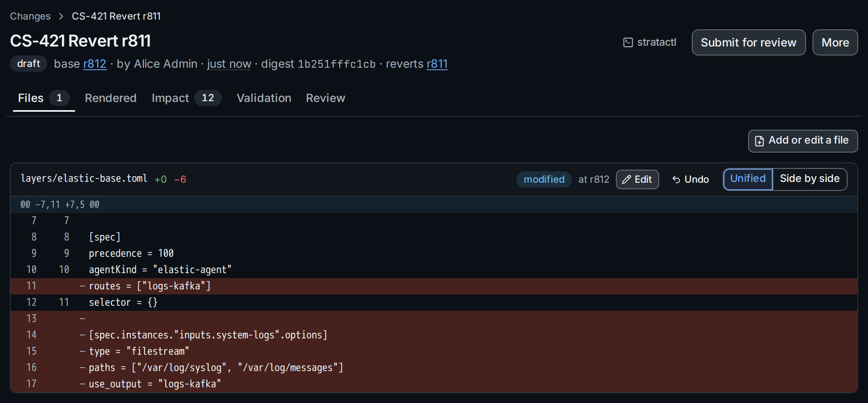This screenshot has height=403, width=868.
Task: Follow the reverts r811 link
Action: point(437,64)
